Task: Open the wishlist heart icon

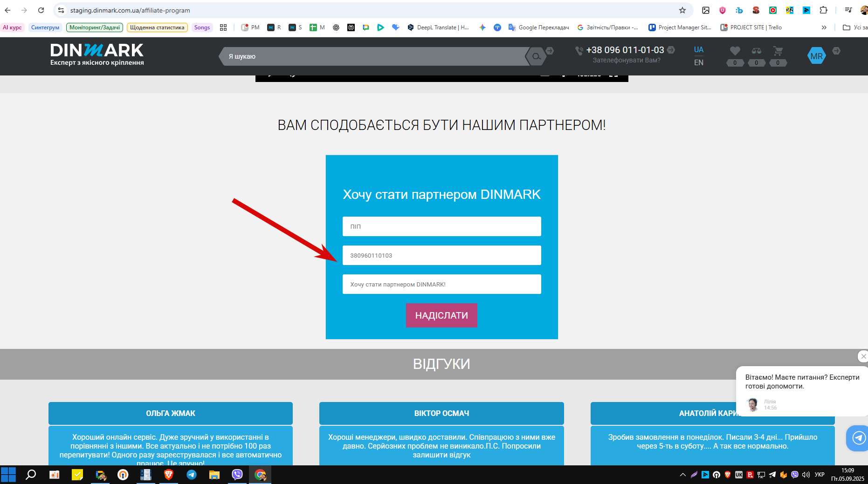Action: [735, 51]
